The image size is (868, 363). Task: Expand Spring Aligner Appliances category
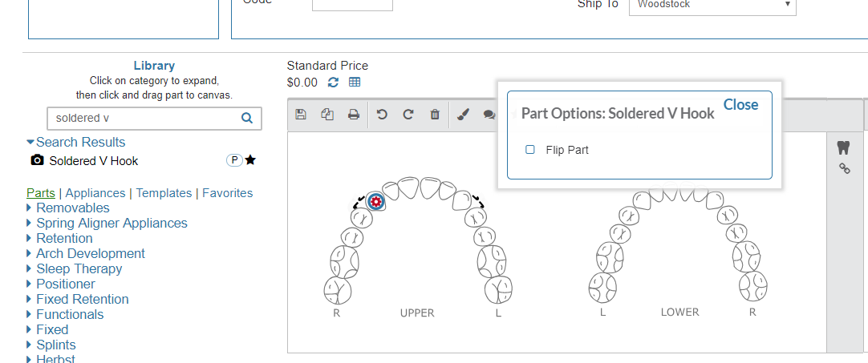(107, 223)
